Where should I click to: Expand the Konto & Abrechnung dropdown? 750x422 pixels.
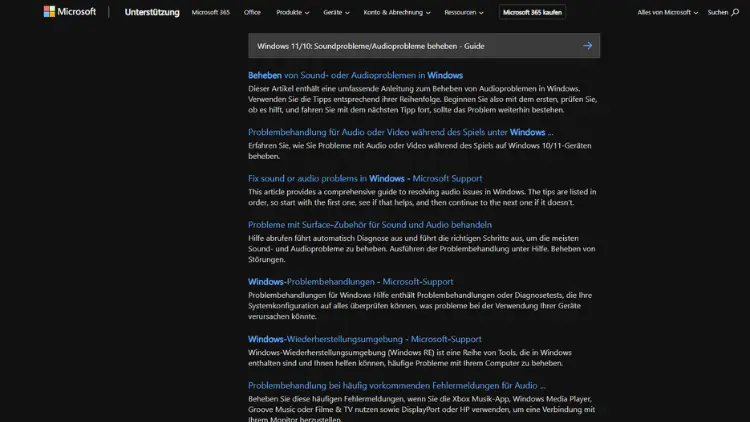[397, 12]
